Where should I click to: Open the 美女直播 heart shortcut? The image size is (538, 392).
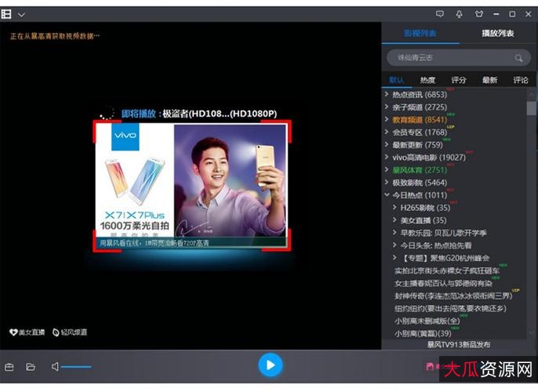pos(27,332)
